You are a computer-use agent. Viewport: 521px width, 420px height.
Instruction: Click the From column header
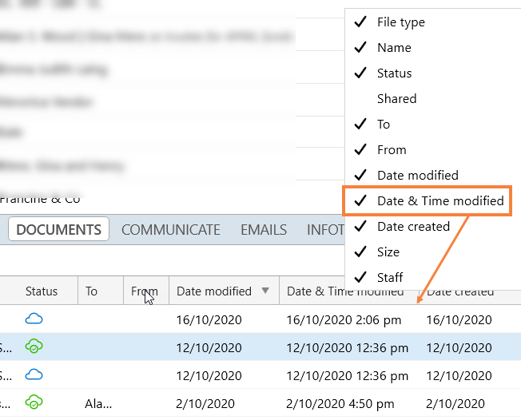pos(144,291)
